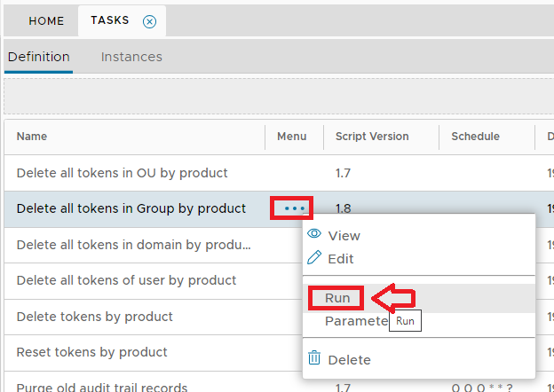Click the pencil icon next to Edit
The height and width of the screenshot is (392, 554).
click(x=313, y=258)
